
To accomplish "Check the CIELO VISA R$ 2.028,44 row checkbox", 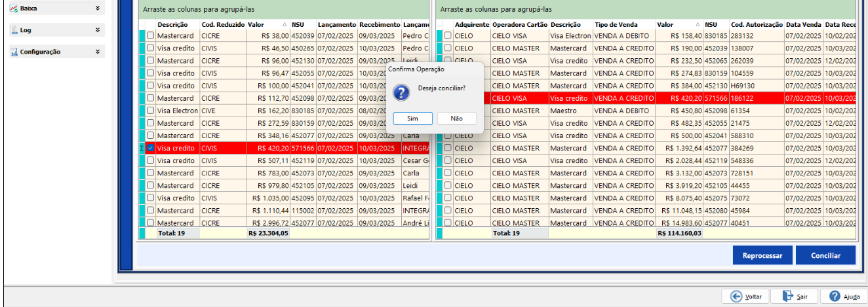I will [x=448, y=161].
